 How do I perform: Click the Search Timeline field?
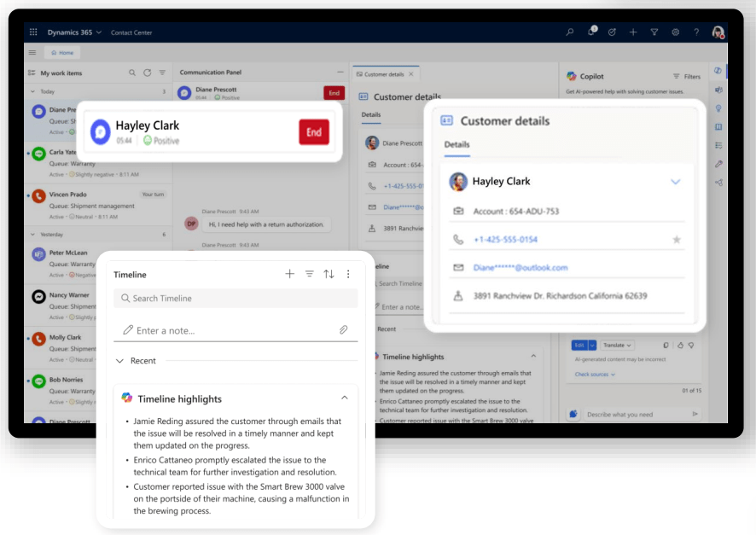(236, 299)
